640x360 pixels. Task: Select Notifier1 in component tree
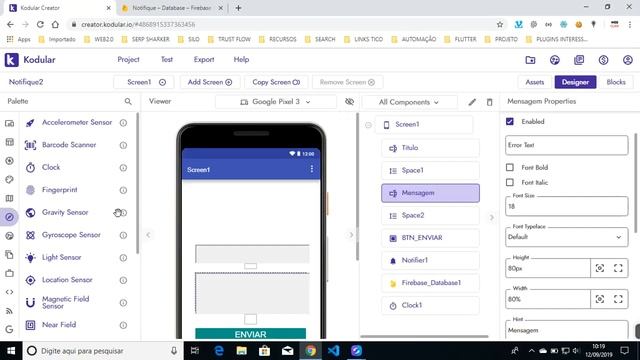click(x=430, y=260)
